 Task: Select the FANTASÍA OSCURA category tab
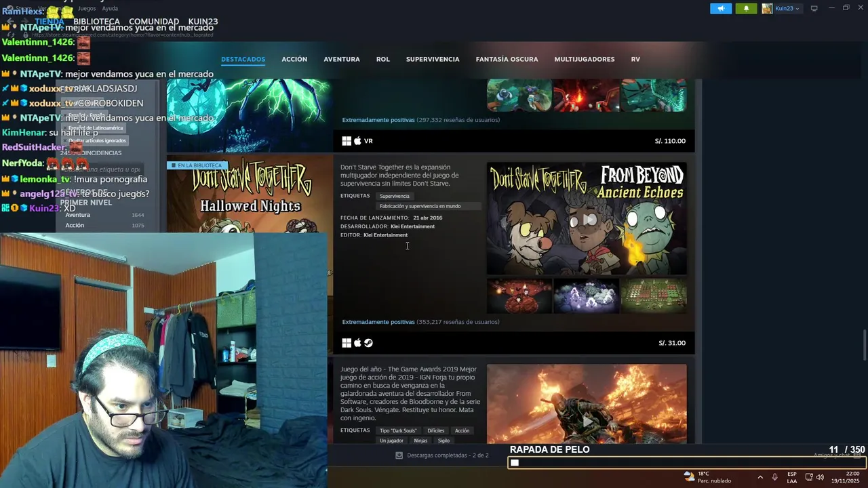(x=507, y=59)
